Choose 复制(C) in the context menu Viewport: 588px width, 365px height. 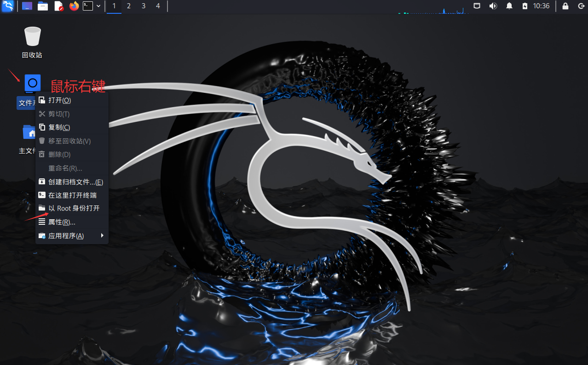(x=72, y=127)
